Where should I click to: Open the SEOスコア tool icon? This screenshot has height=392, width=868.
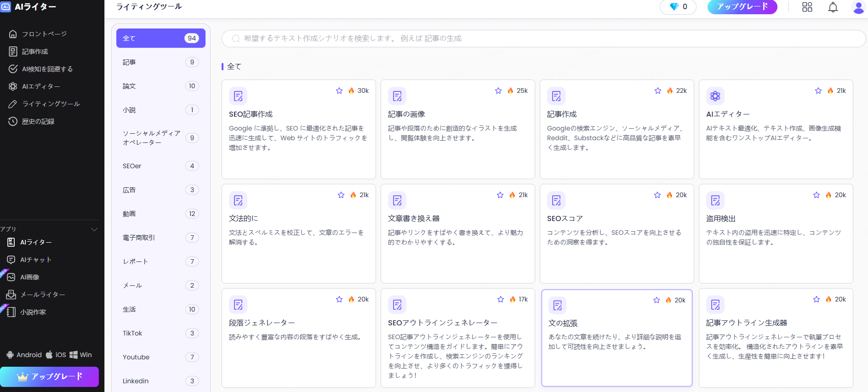[x=556, y=200]
